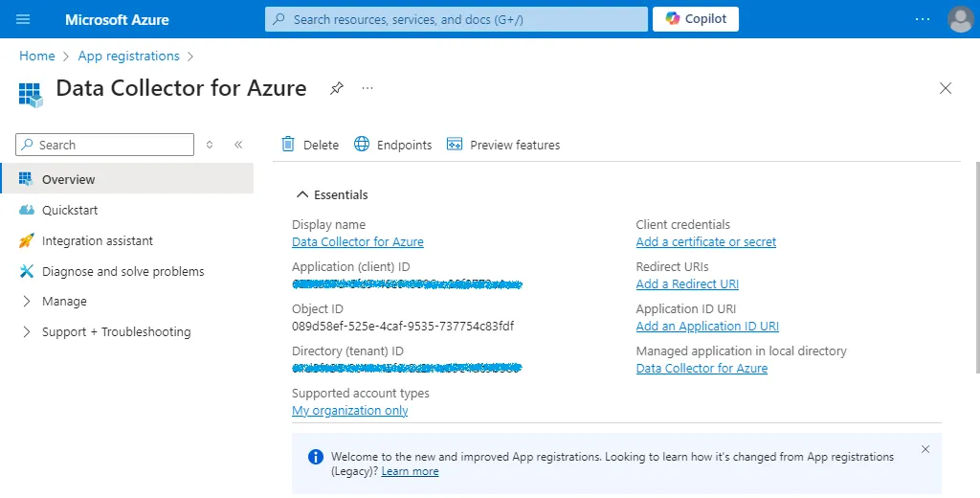Dismiss the welcome info banner
The image size is (980, 498).
925,449
